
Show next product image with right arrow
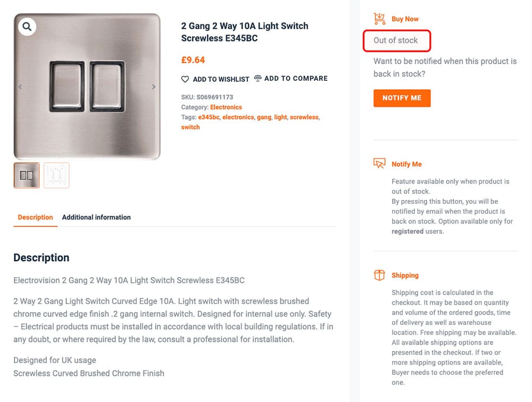pos(154,87)
